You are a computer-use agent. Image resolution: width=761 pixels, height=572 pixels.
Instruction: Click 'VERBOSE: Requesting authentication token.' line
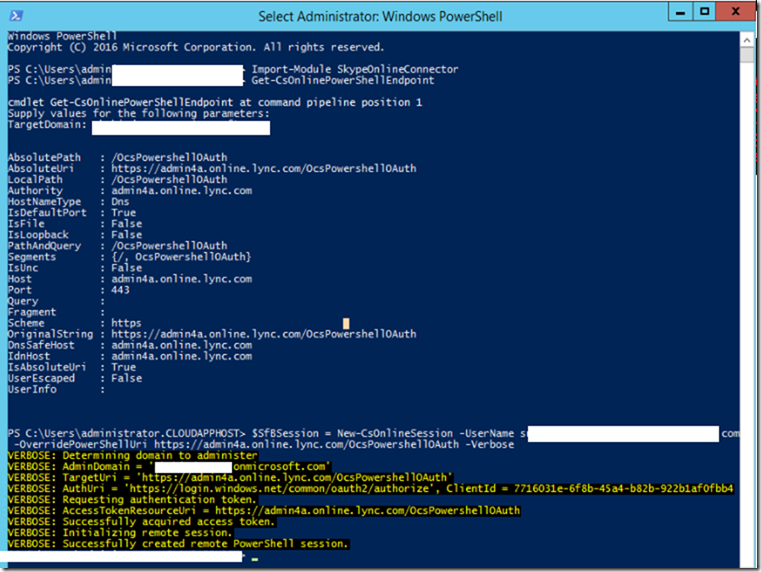click(132, 500)
